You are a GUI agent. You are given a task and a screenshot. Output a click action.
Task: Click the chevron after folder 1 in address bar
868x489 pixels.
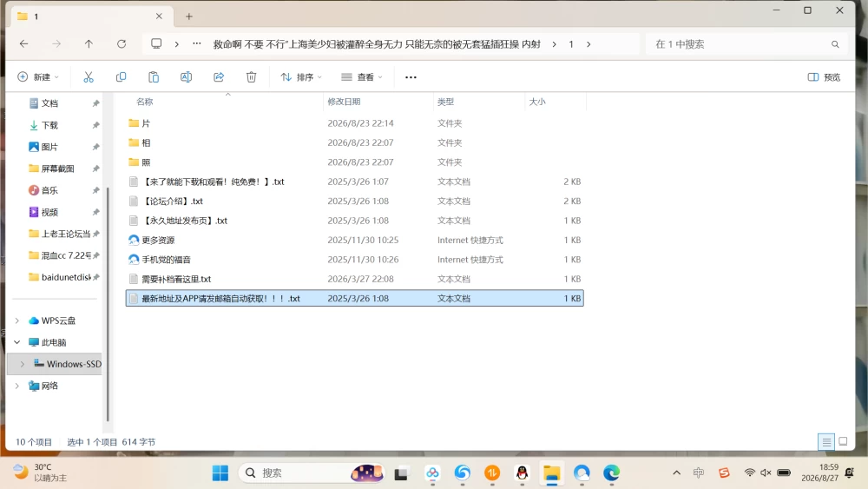(589, 44)
